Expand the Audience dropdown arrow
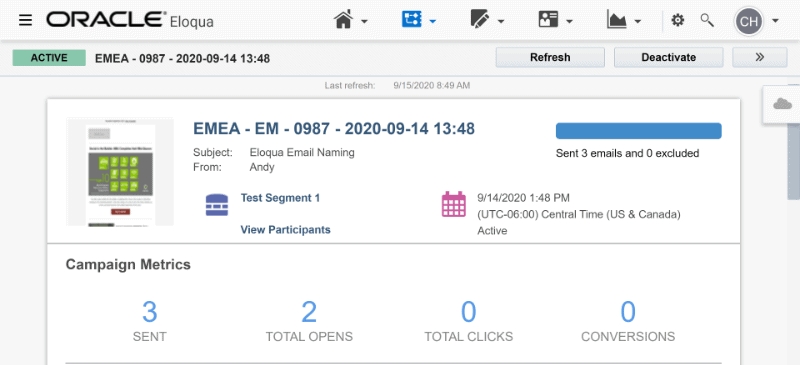 [x=569, y=21]
